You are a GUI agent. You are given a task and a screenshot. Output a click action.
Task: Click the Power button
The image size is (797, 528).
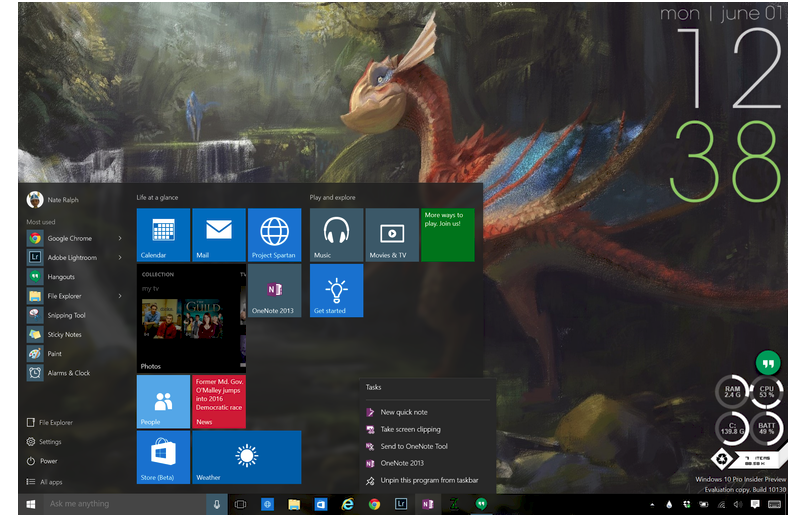(42, 461)
